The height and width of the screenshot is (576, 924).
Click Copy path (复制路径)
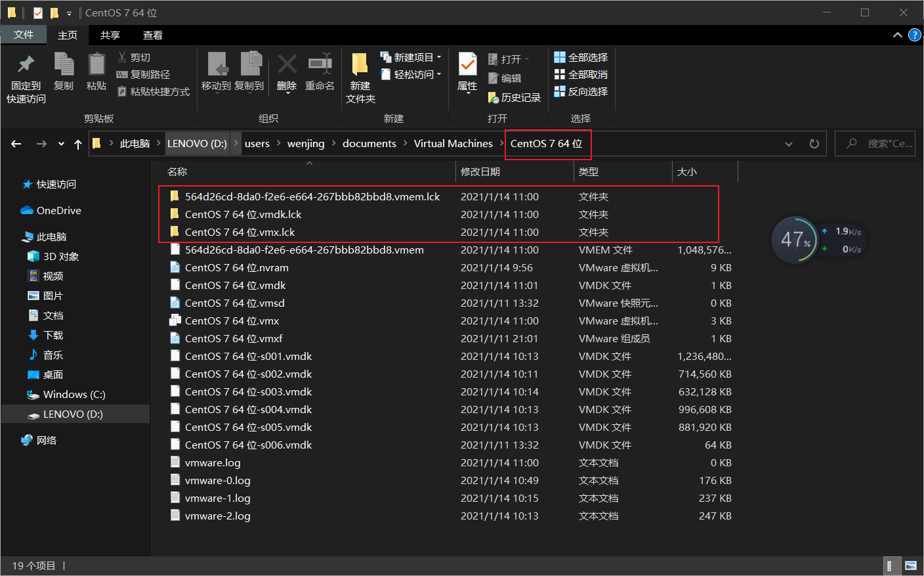click(x=143, y=74)
